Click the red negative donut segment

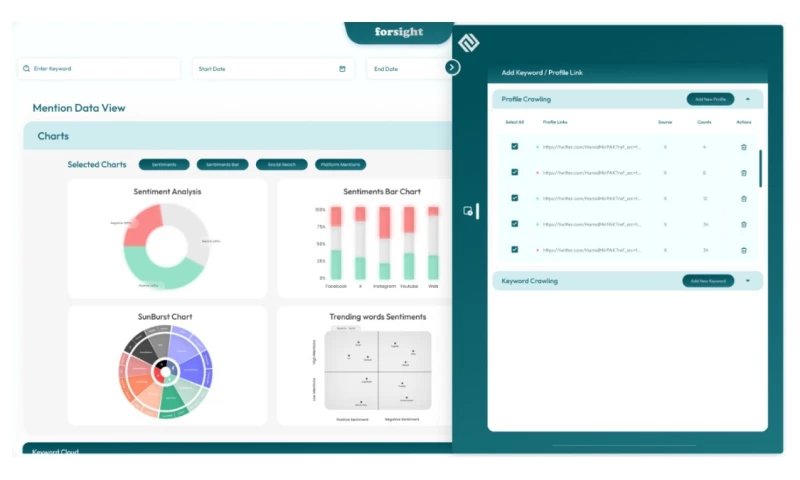point(142,223)
